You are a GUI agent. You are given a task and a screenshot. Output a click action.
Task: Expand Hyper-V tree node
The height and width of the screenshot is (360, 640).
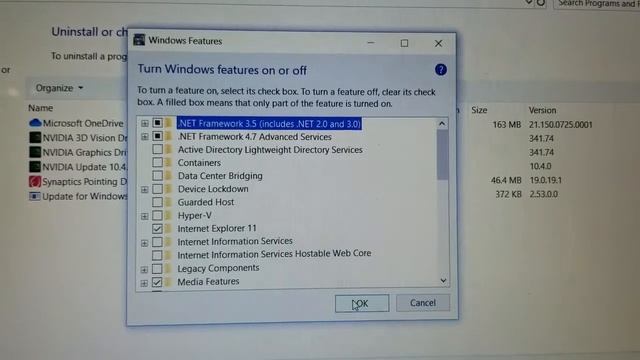(144, 216)
